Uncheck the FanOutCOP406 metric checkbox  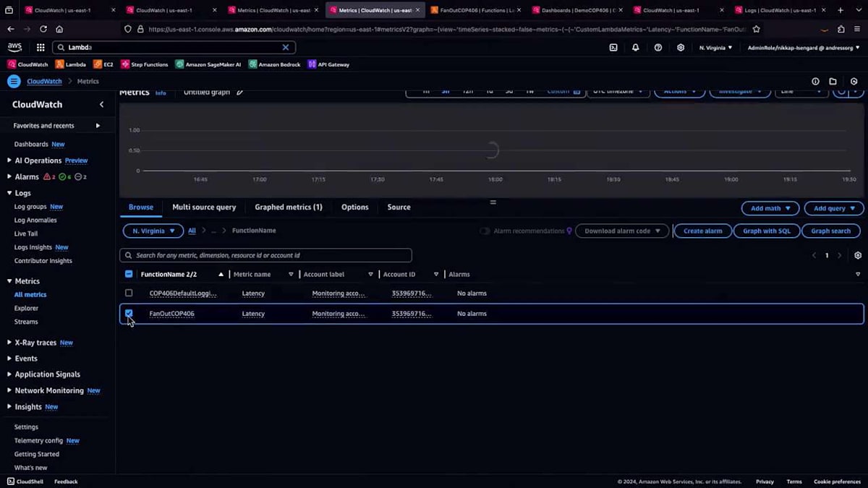[x=129, y=313]
